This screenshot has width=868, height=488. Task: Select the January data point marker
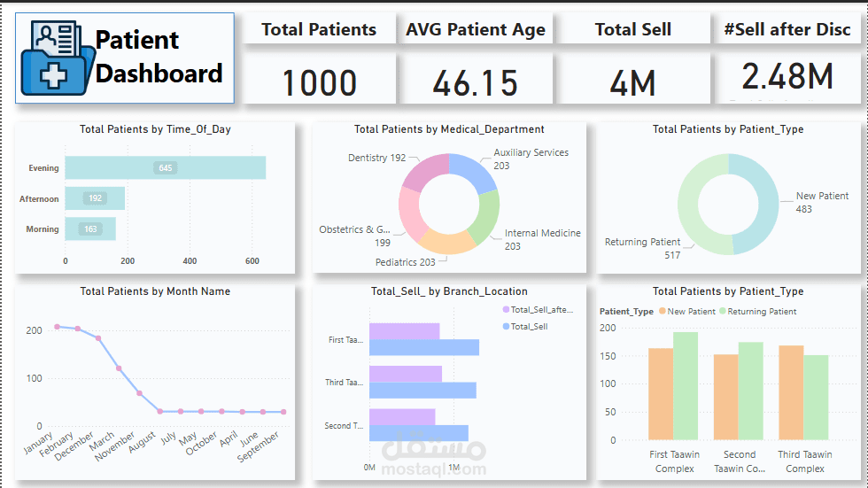[58, 327]
